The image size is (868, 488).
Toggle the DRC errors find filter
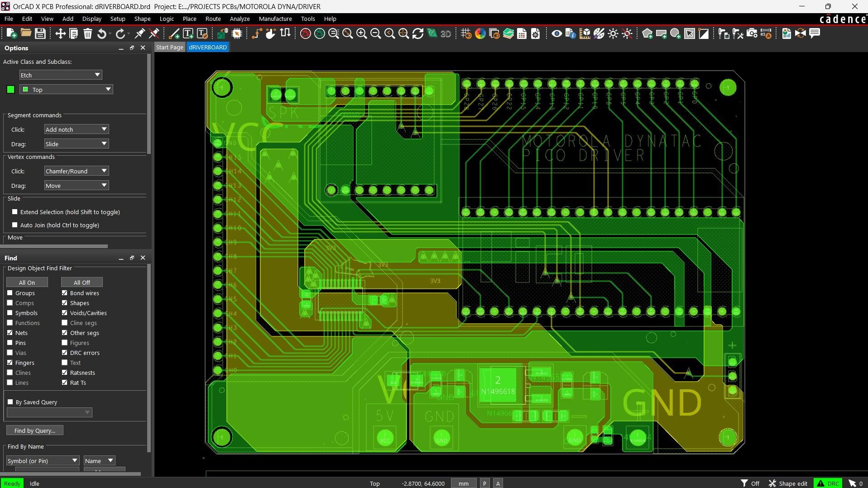(x=65, y=353)
